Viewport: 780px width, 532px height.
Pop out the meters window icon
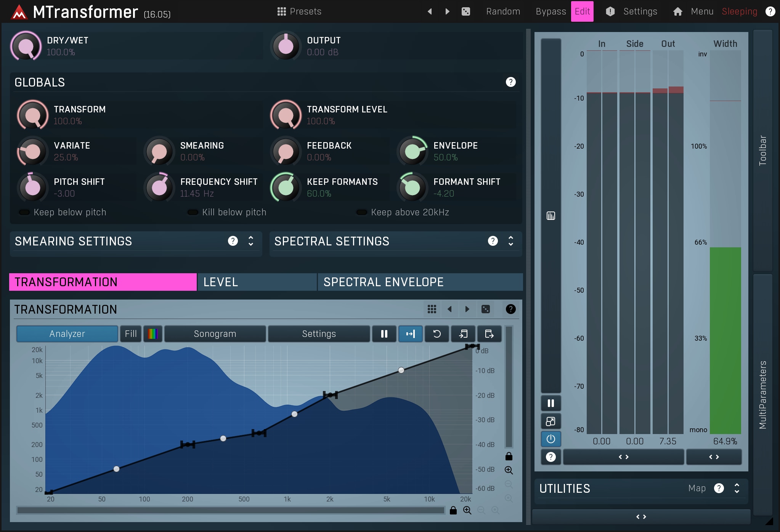tap(550, 421)
